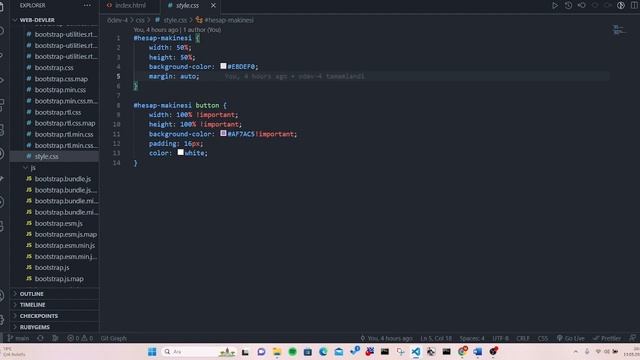The height and width of the screenshot is (360, 640).
Task: Change language mode via CSS in status bar
Action: [x=543, y=338]
